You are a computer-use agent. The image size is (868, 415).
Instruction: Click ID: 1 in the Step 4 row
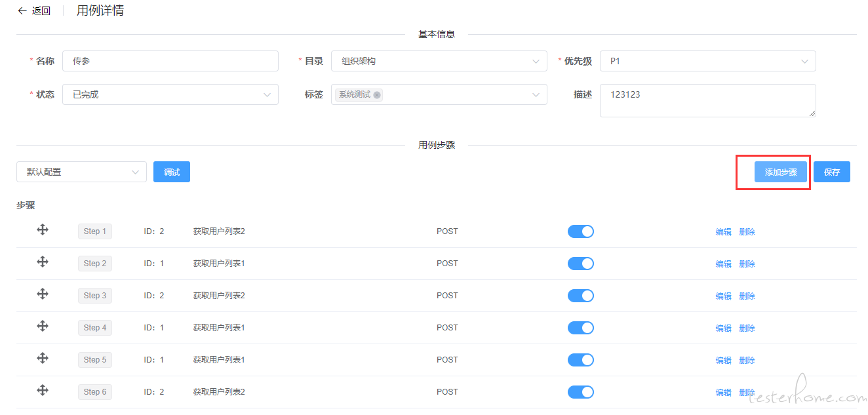tap(154, 328)
